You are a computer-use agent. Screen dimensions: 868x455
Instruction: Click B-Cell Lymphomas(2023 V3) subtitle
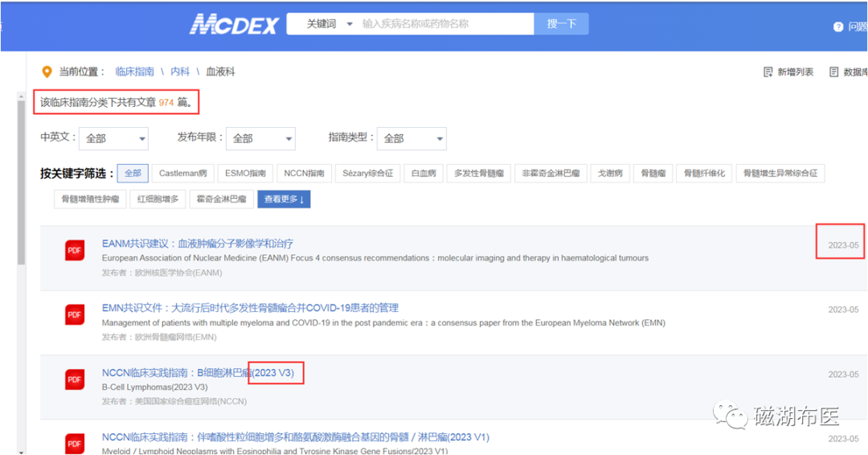(155, 387)
